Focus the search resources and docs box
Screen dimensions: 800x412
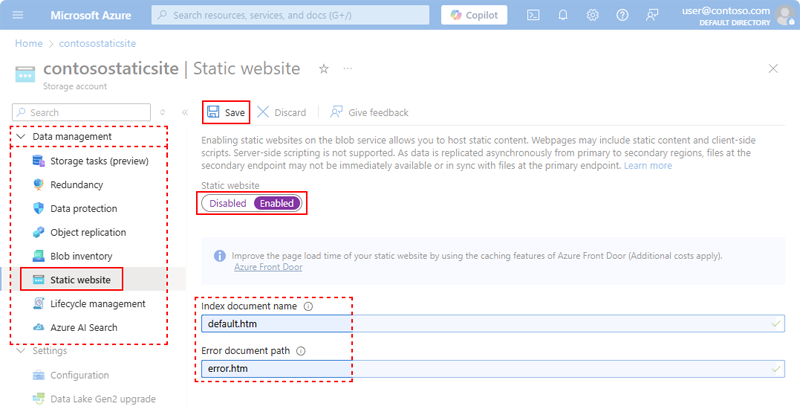290,15
